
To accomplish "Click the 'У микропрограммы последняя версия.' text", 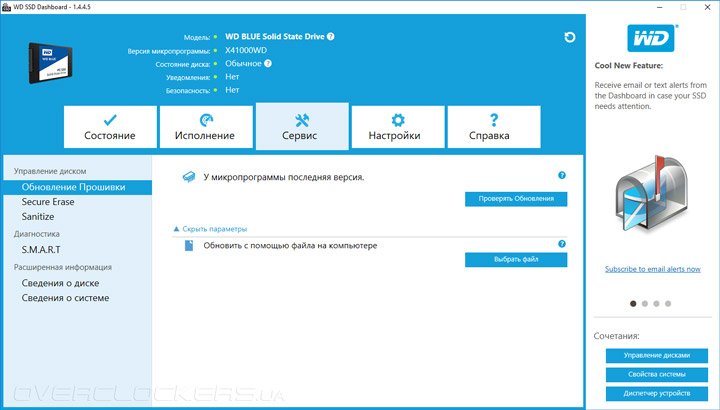I will [284, 177].
